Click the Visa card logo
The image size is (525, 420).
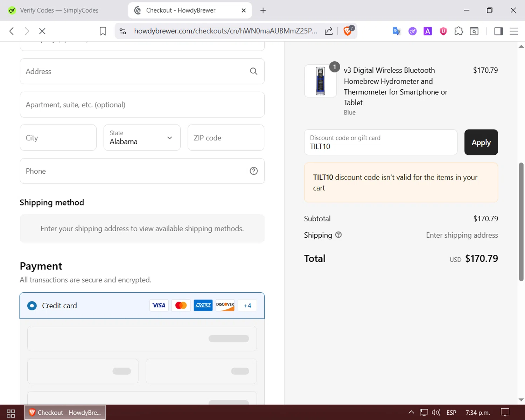(159, 306)
